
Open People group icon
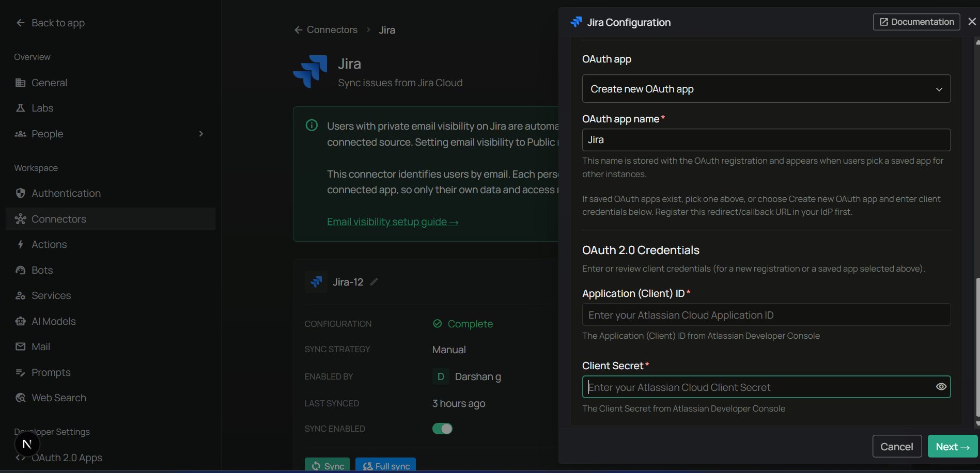20,134
